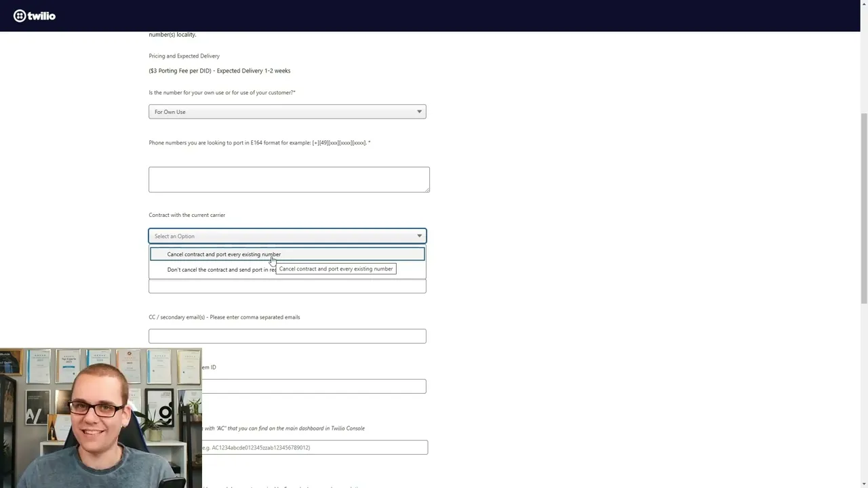Click the phone numbers to port text area

(x=289, y=180)
